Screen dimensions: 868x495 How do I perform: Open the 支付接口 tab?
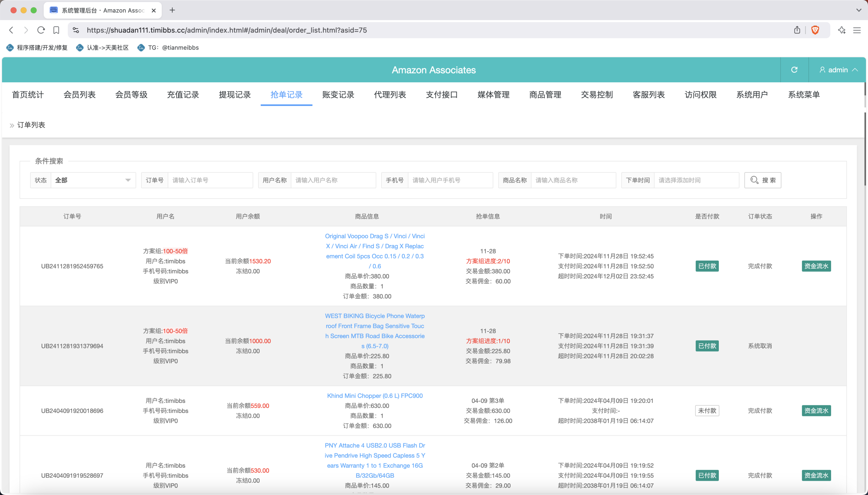pyautogui.click(x=442, y=95)
